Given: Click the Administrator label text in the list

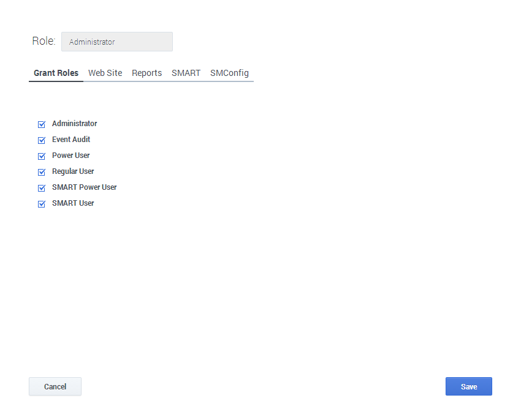Looking at the screenshot, I should pyautogui.click(x=74, y=124).
